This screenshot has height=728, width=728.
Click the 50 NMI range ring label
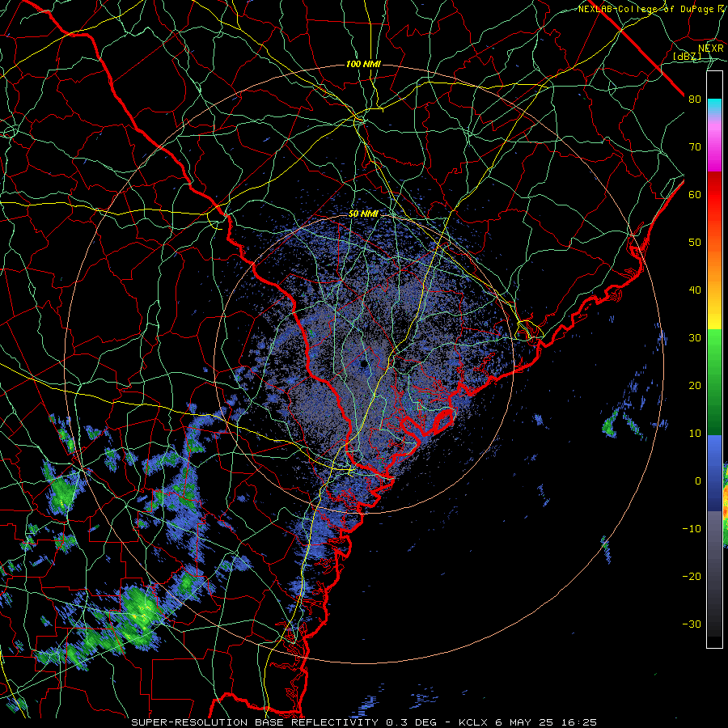click(x=363, y=214)
